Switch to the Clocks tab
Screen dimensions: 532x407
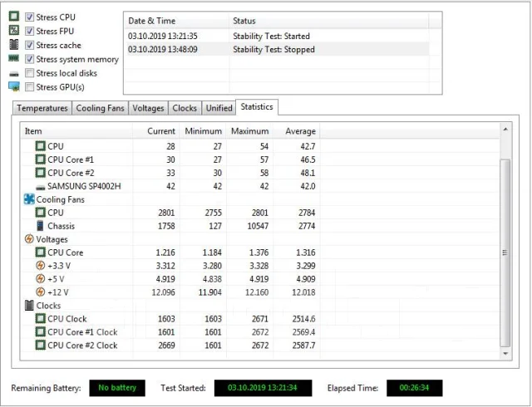(x=185, y=108)
